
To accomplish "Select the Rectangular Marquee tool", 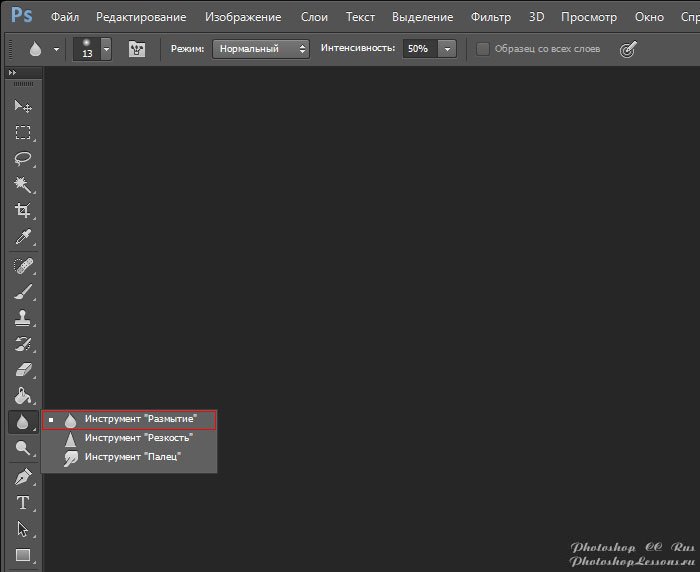I will (x=22, y=133).
